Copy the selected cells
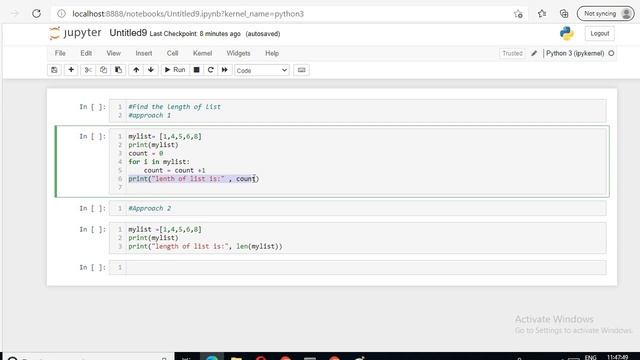The height and width of the screenshot is (360, 640). pyautogui.click(x=103, y=70)
